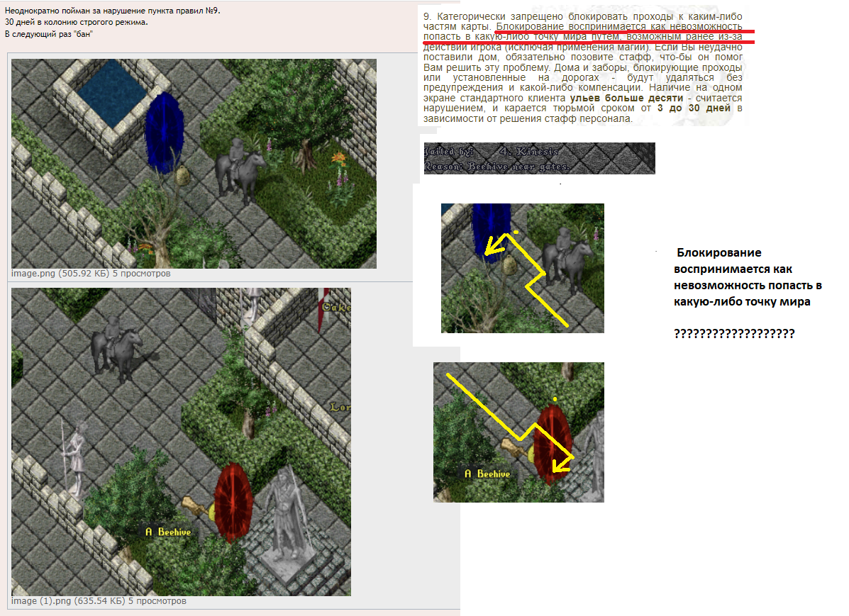Click the row of question marks
Screen dimensions: 849x616
(734, 333)
